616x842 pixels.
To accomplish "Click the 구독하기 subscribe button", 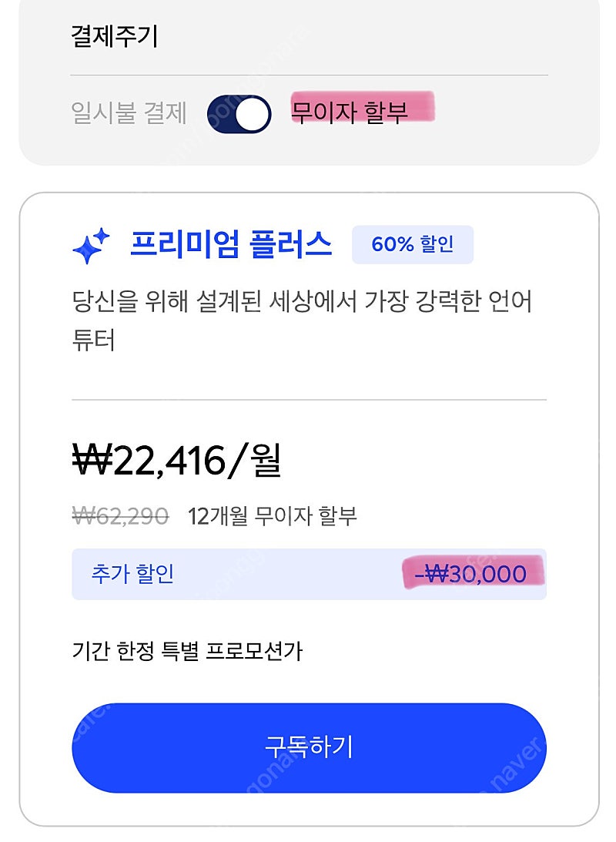I will (309, 747).
